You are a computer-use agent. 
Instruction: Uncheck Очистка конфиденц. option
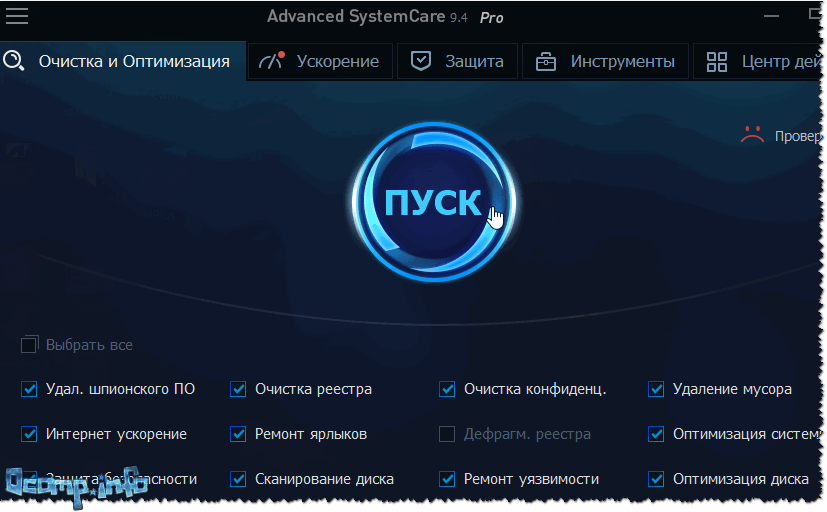tap(447, 389)
